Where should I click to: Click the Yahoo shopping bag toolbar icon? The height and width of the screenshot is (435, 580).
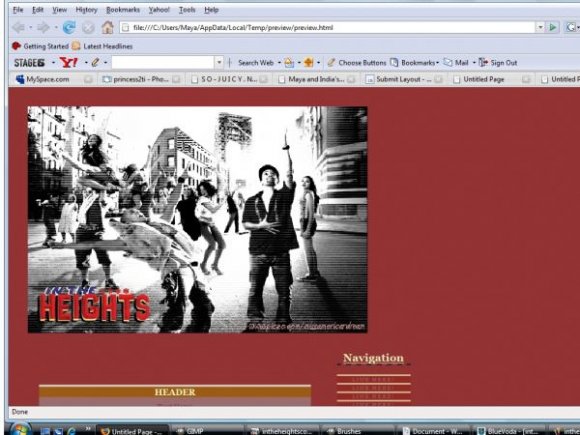289,63
